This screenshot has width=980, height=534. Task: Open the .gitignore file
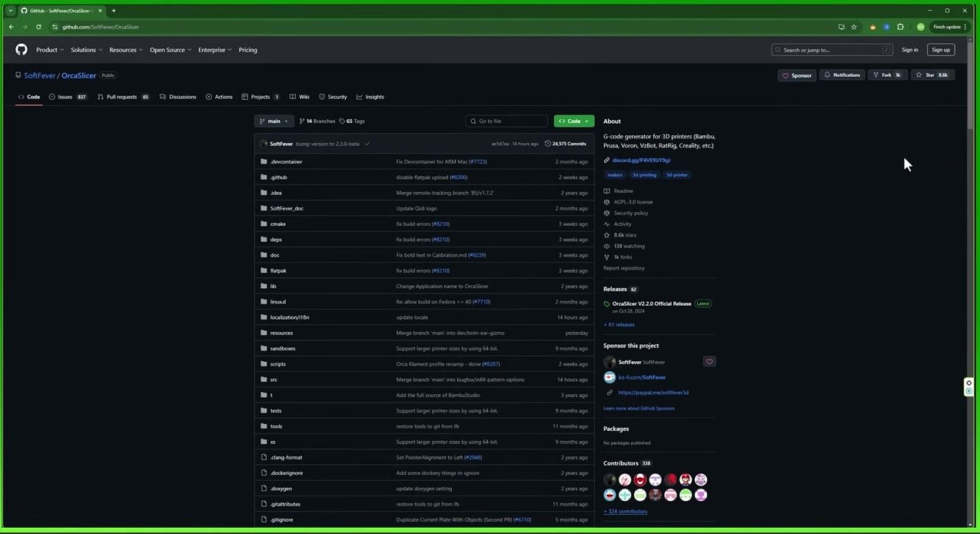point(281,519)
